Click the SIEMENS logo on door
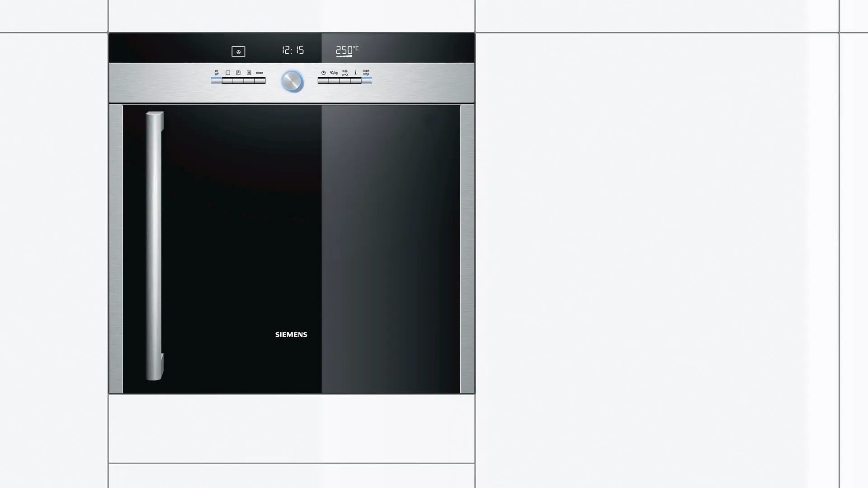The image size is (868, 488). 291,335
